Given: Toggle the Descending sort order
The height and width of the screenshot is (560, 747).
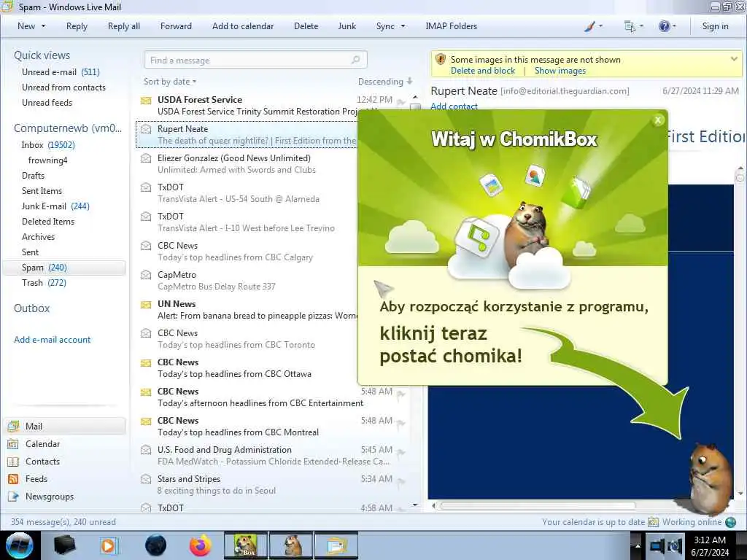Looking at the screenshot, I should 385,82.
